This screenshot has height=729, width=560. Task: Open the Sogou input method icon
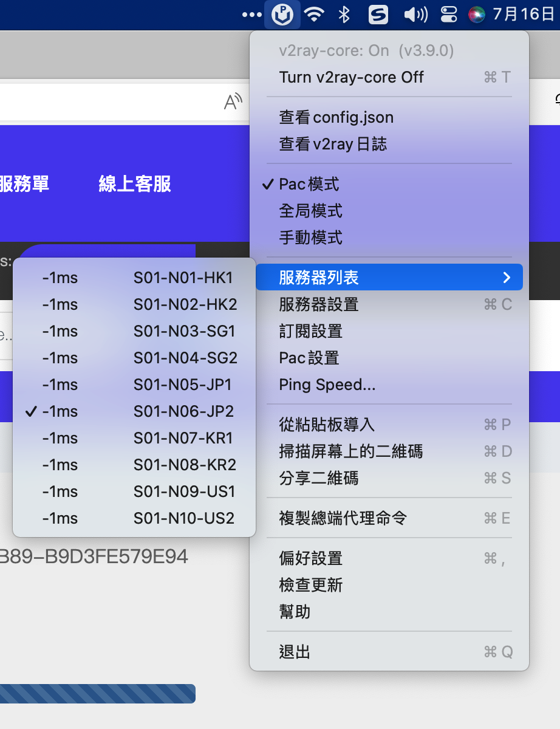click(x=378, y=15)
